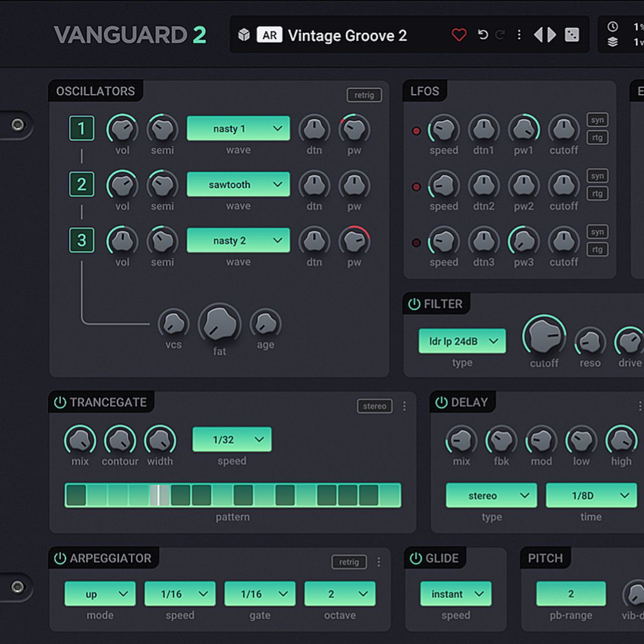The image size is (644, 644).
Task: Click the AR preset category badge
Action: pyautogui.click(x=269, y=35)
